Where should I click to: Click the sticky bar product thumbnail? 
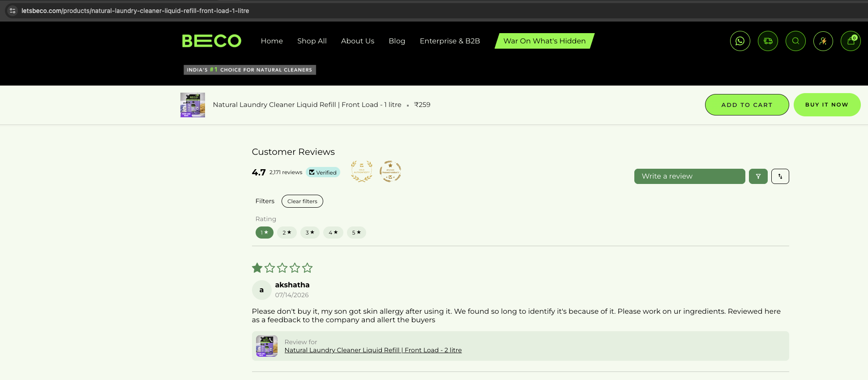tap(192, 105)
